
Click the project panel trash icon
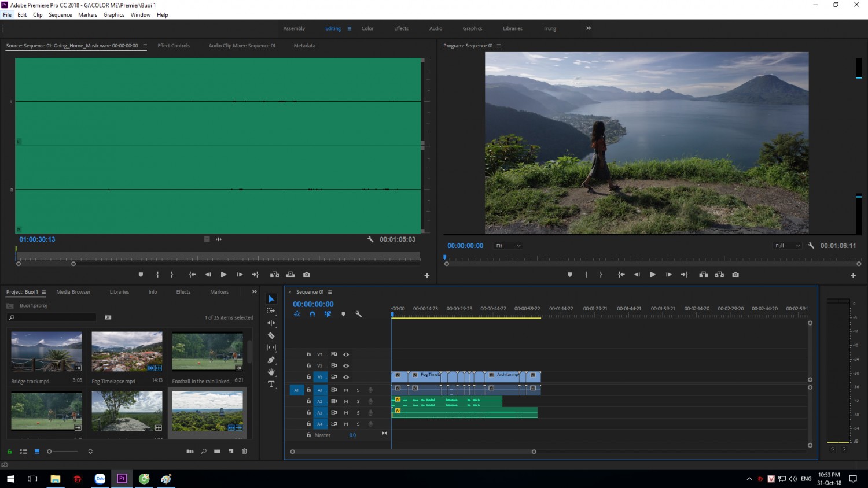[x=244, y=451]
